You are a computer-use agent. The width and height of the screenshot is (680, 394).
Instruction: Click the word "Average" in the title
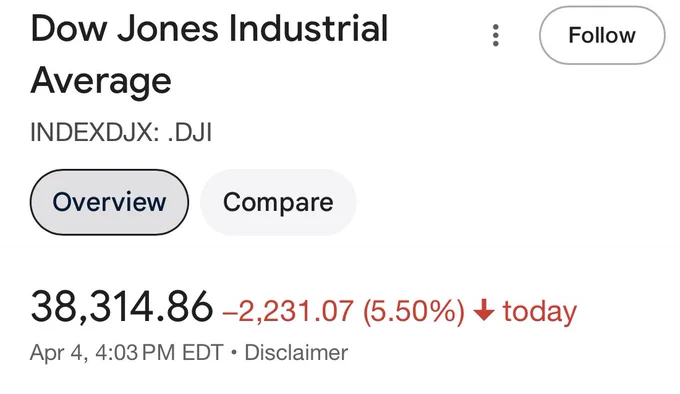tap(101, 81)
